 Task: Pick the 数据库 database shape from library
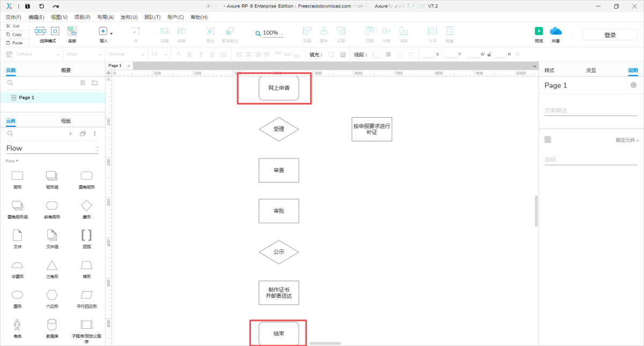point(52,325)
